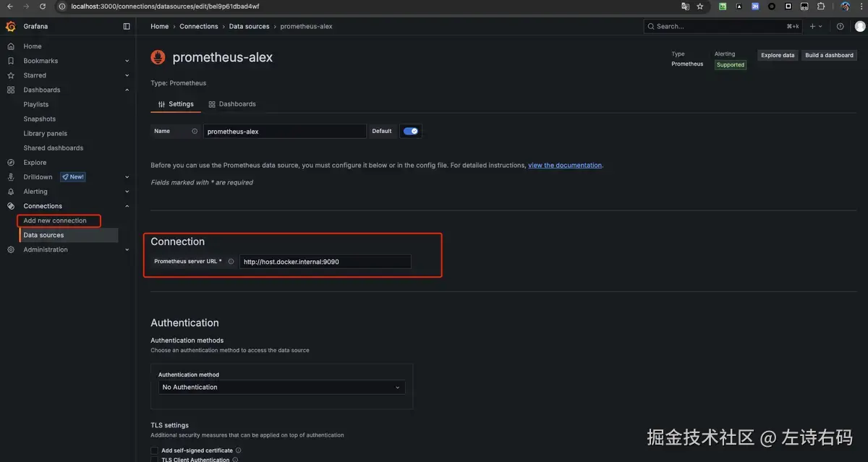This screenshot has width=868, height=462.
Task: Click the New! badge beside Drilldown
Action: pyautogui.click(x=73, y=177)
